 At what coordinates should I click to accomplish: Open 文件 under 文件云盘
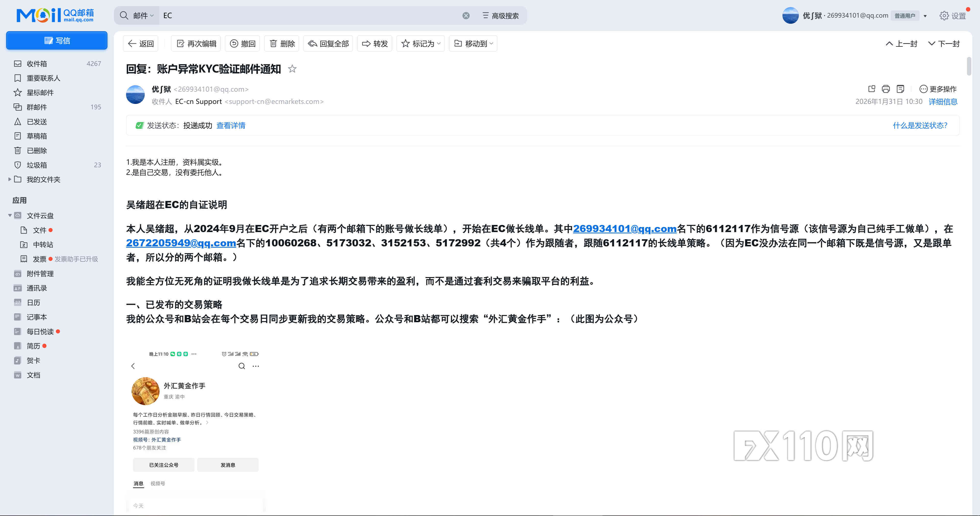coord(39,230)
